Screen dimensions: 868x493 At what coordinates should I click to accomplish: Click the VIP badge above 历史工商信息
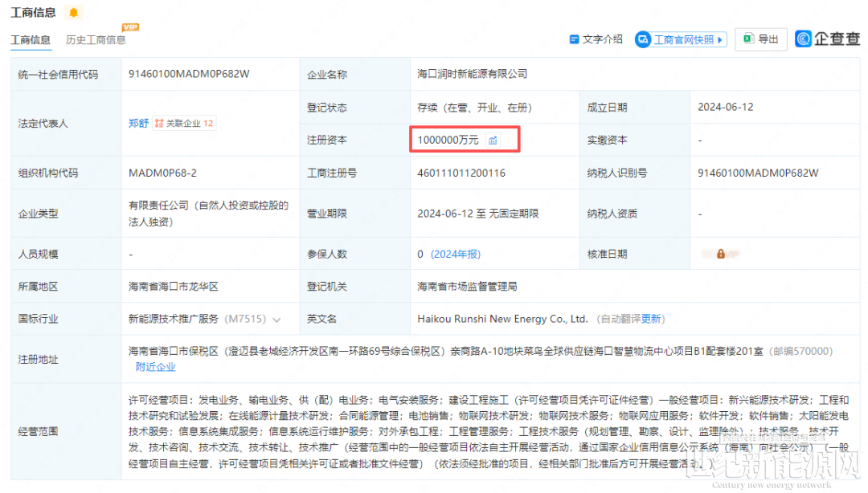coord(129,27)
